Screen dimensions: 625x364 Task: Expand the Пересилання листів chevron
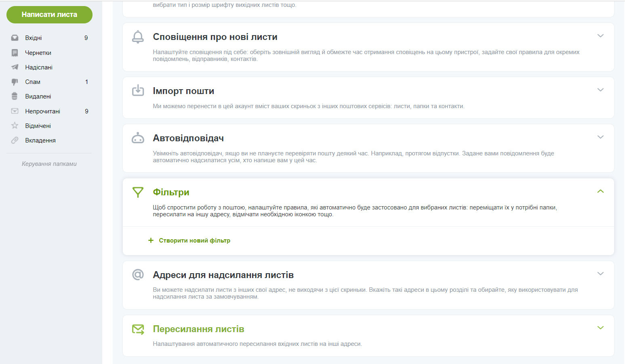click(600, 328)
